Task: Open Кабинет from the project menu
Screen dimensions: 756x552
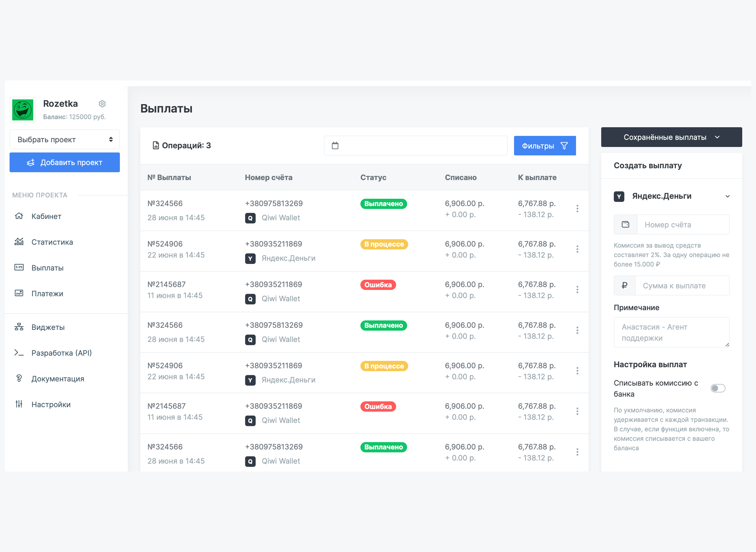Action: [46, 216]
